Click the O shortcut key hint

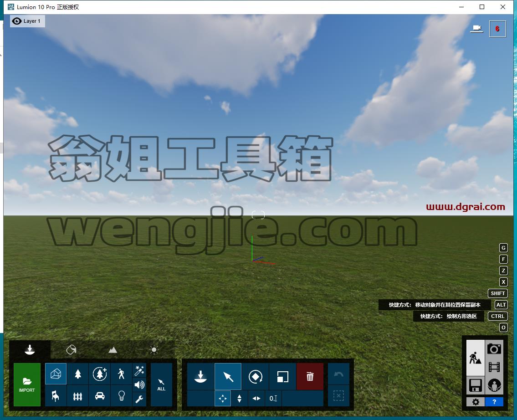503,328
